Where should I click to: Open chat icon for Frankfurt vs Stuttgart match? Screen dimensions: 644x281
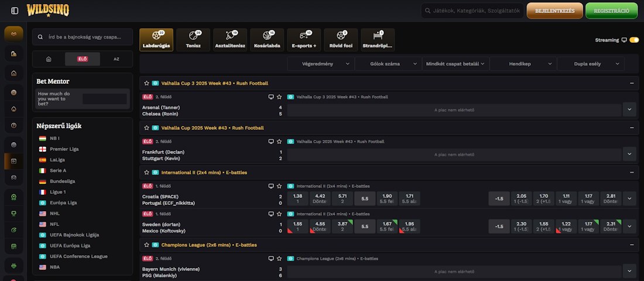point(270,141)
